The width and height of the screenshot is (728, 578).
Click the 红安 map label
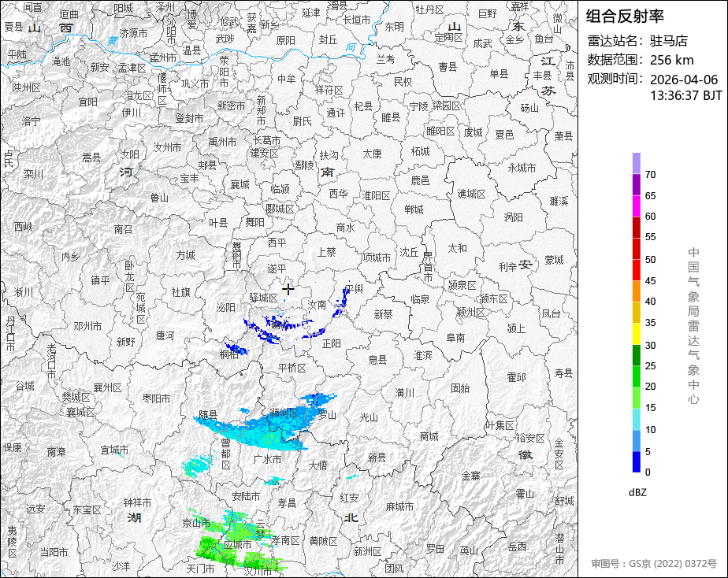[x=349, y=498]
